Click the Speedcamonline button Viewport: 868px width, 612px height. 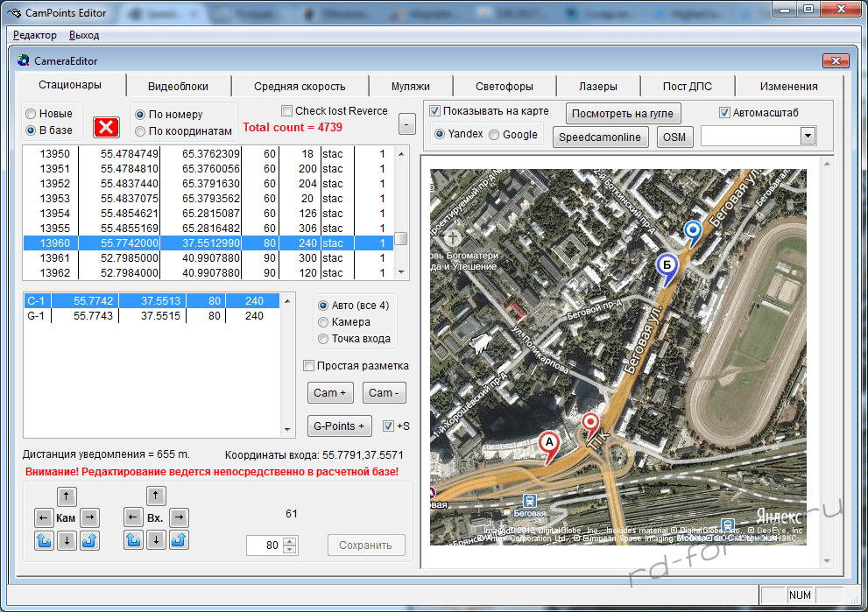[x=601, y=137]
